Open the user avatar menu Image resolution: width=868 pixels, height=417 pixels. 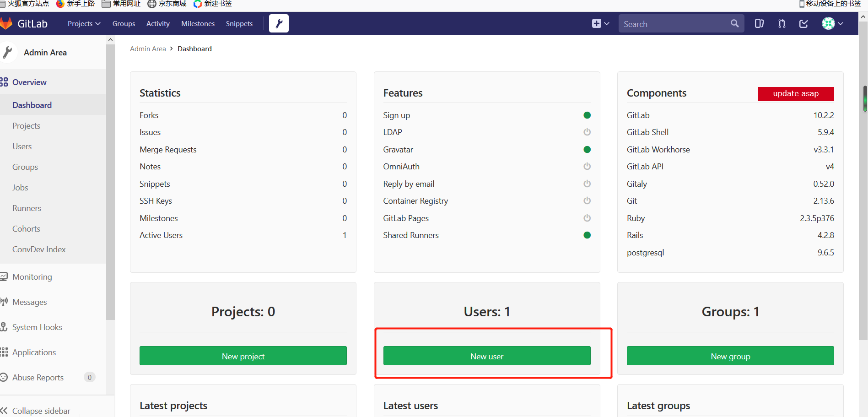coord(832,23)
